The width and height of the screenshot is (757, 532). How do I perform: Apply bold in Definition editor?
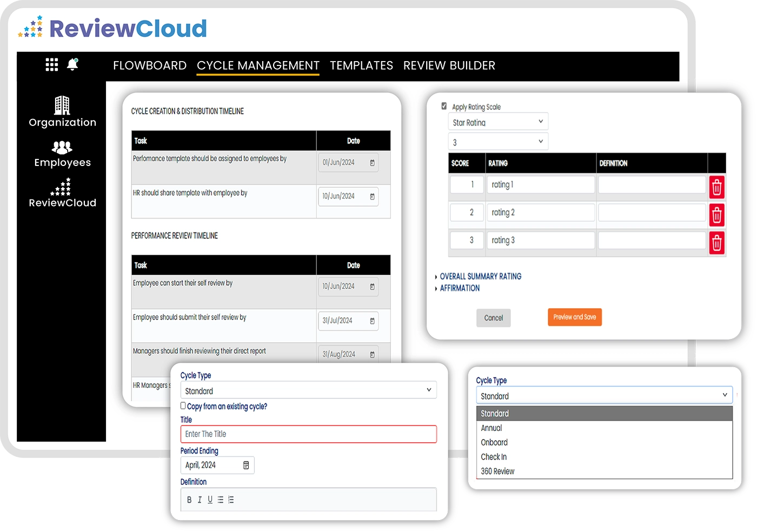click(x=189, y=500)
